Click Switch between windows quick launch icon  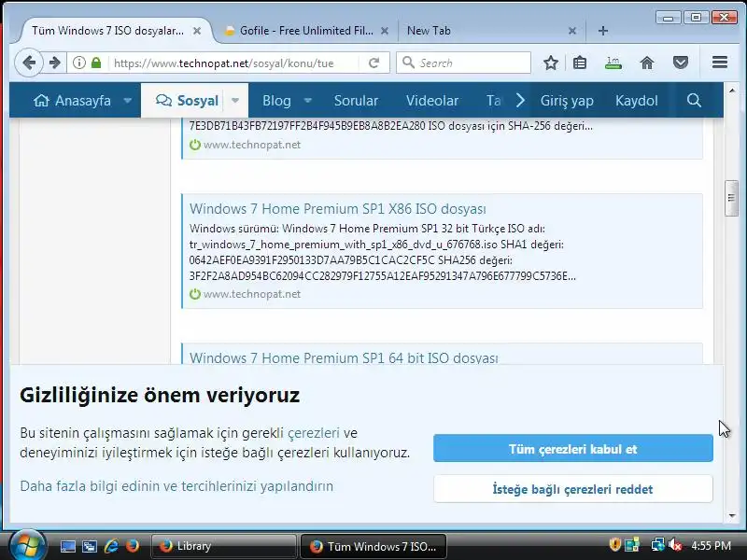[89, 546]
